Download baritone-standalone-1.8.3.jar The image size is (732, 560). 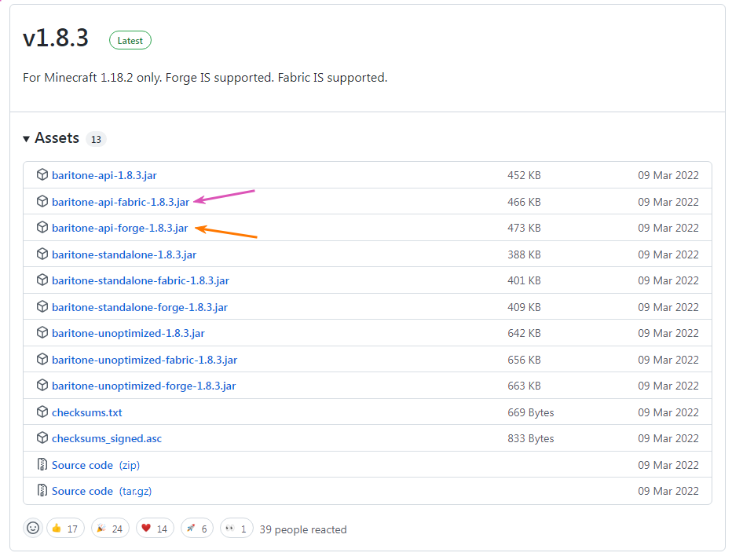(124, 254)
